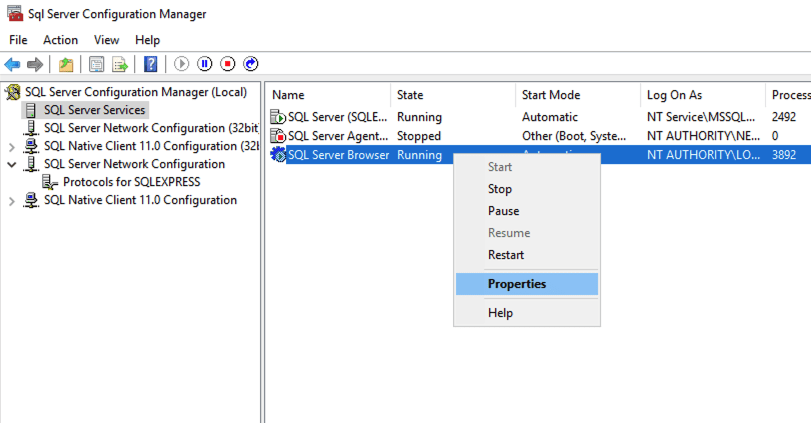This screenshot has width=811, height=423.
Task: Collapse SQL Server Network Configuration node
Action: 12,164
